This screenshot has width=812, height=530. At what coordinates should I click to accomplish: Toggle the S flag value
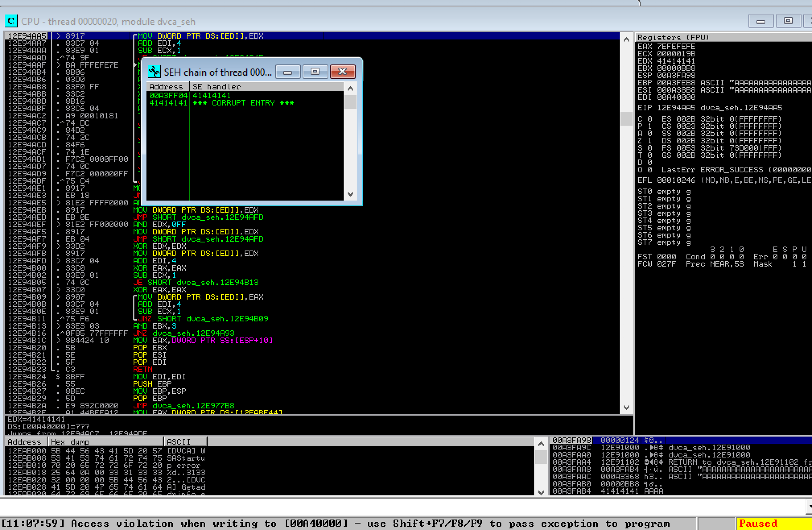tap(650, 148)
